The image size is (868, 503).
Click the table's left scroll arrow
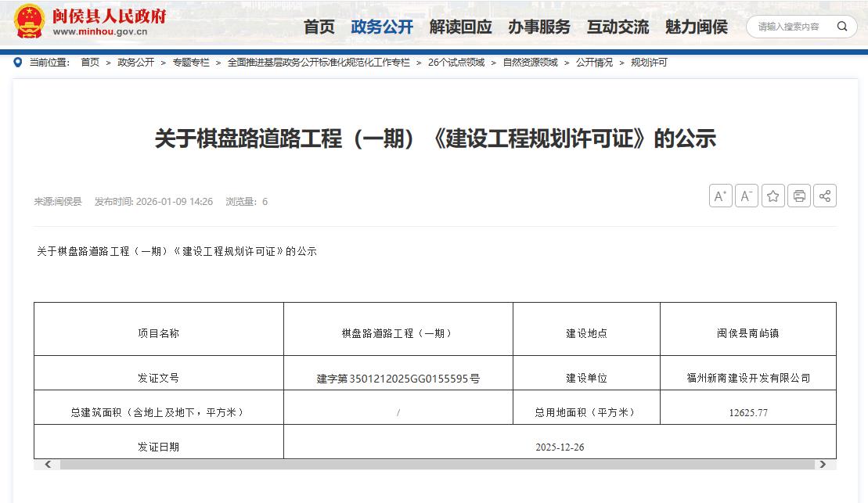pos(48,465)
